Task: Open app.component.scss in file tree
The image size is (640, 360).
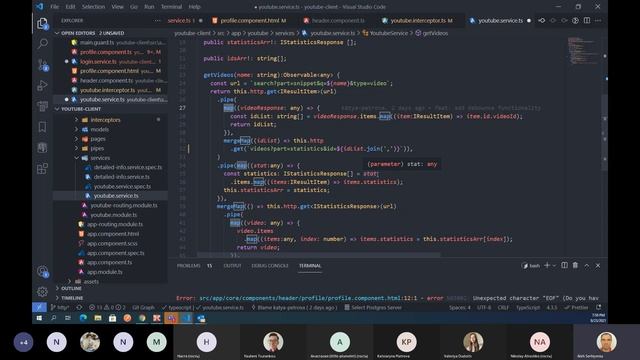Action: tap(111, 244)
